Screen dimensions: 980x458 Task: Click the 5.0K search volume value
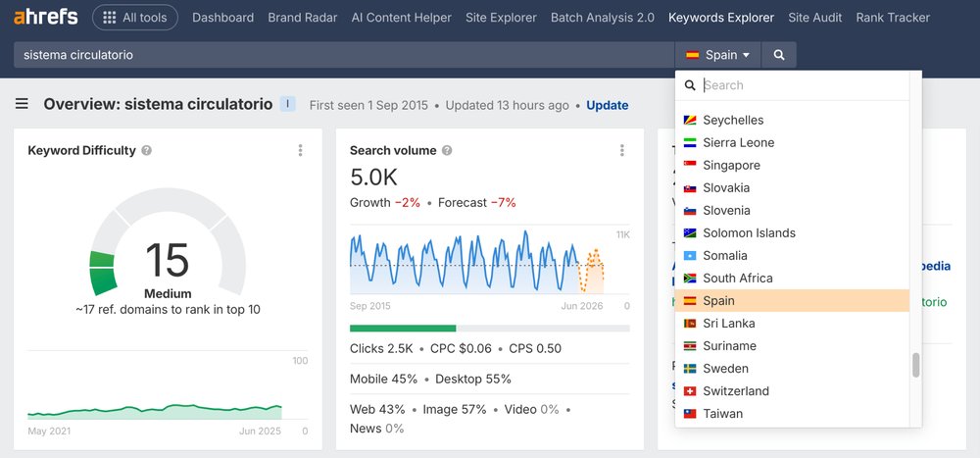373,178
